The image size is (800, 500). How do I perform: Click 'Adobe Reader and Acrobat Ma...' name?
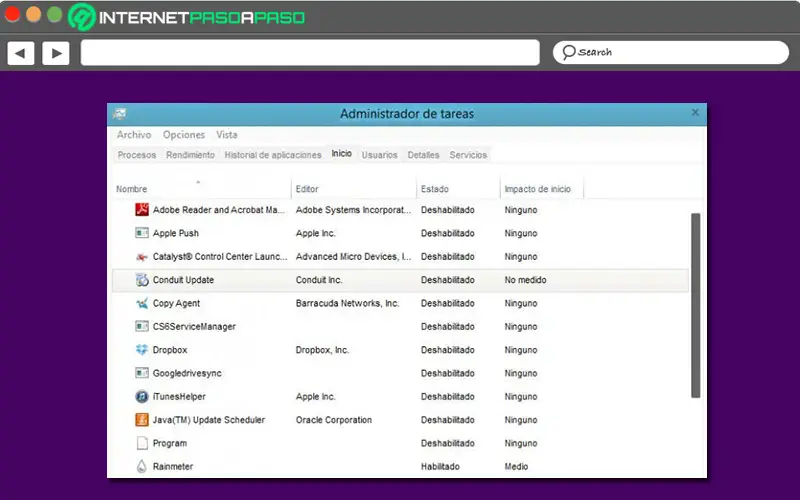[219, 210]
